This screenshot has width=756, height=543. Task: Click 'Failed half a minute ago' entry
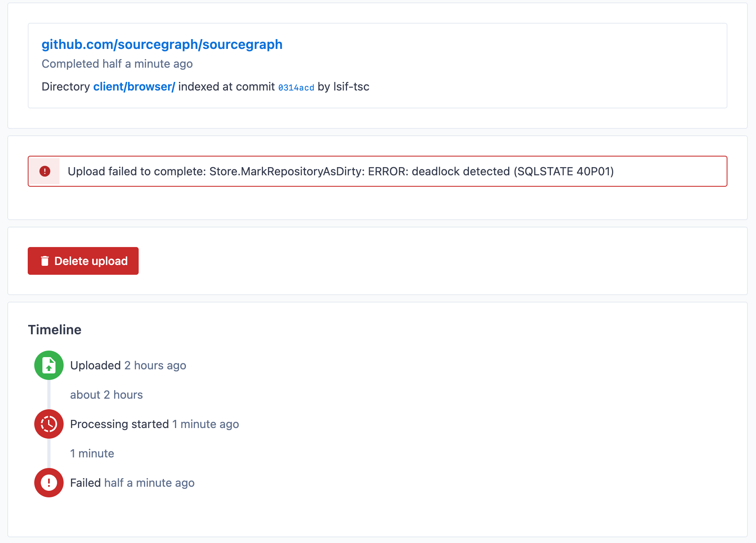(132, 483)
